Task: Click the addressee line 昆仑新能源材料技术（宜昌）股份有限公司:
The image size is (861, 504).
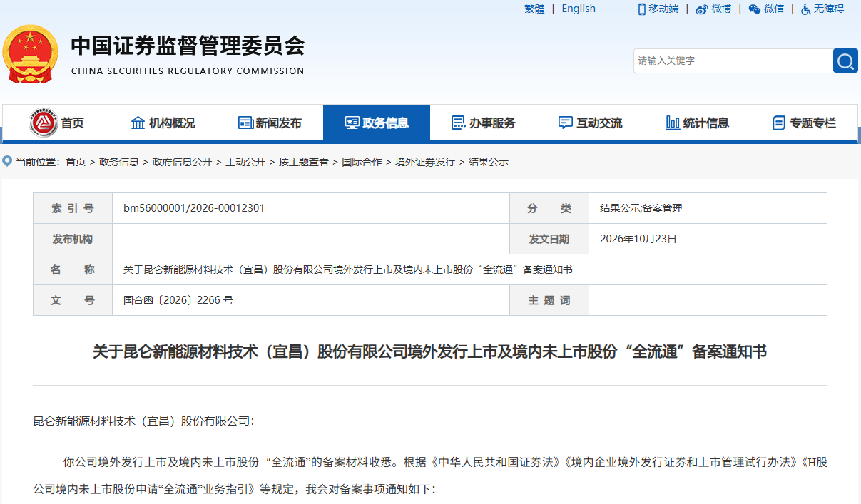Action: pos(143,421)
